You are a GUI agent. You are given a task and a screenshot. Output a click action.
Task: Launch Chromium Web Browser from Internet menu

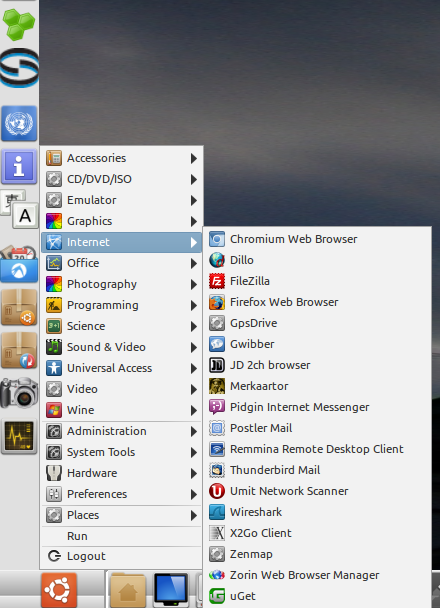(x=317, y=239)
